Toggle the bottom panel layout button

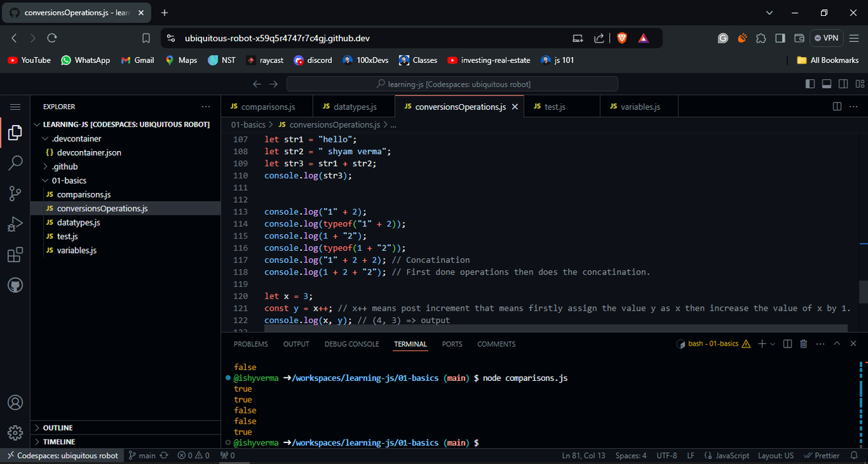click(x=827, y=84)
